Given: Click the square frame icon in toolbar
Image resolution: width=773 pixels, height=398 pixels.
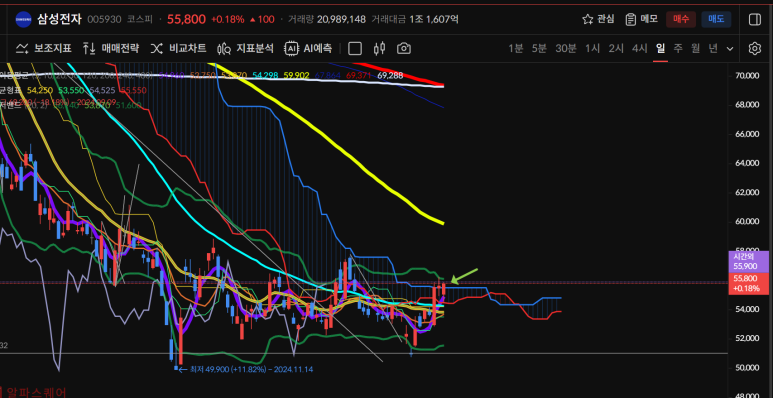Looking at the screenshot, I should [355, 48].
